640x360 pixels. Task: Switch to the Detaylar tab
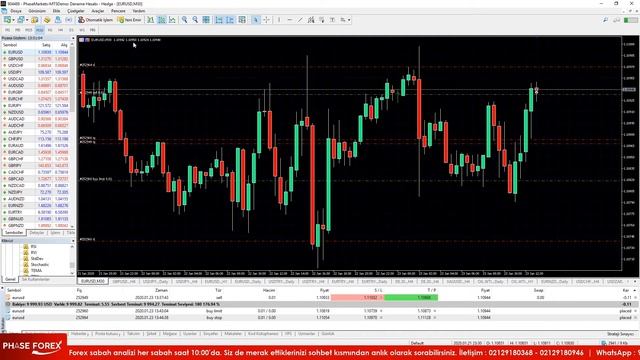click(36, 233)
